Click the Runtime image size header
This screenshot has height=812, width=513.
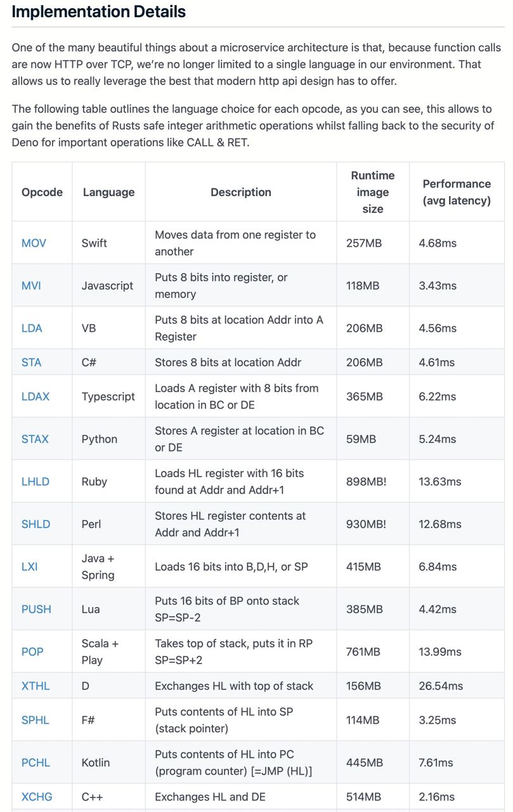point(373,192)
